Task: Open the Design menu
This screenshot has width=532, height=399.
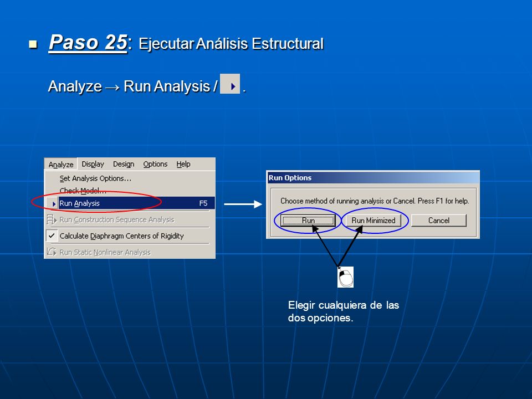Action: [124, 164]
